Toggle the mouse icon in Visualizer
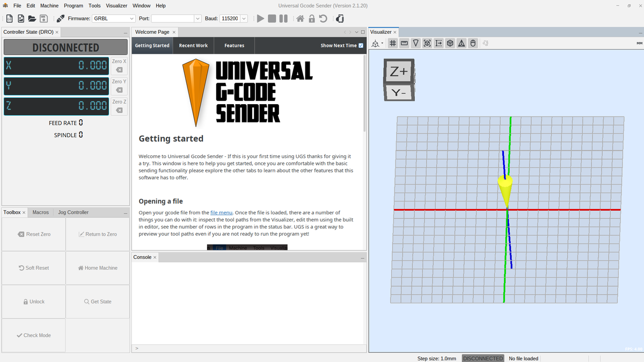The height and width of the screenshot is (362, 644). pos(473,43)
